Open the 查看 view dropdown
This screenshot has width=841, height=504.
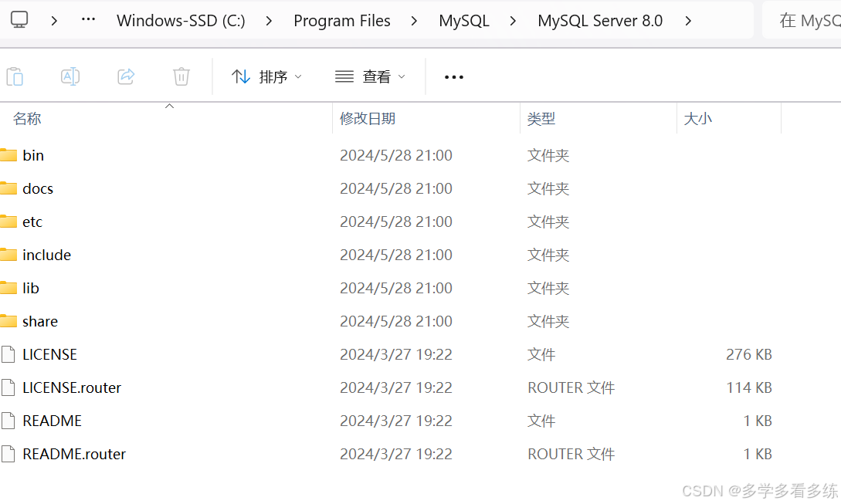(x=370, y=76)
